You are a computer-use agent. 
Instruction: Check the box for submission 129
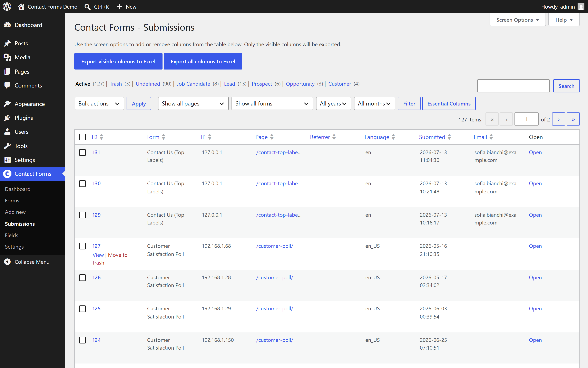click(x=83, y=215)
